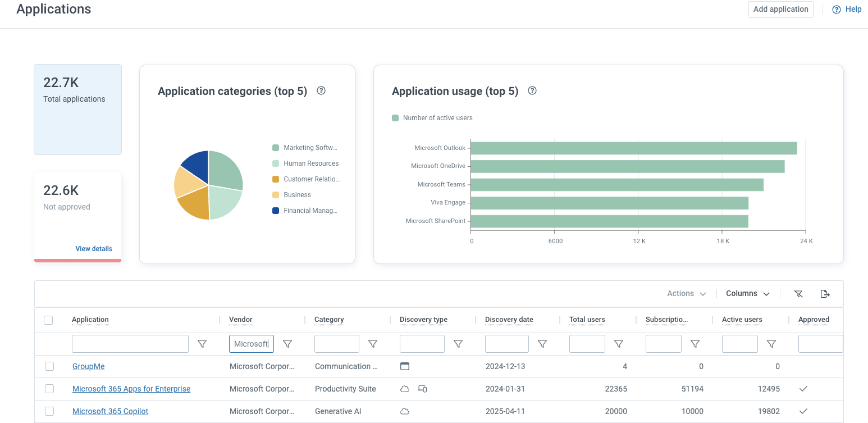Click the Microsoft Teams usage bar

(617, 185)
